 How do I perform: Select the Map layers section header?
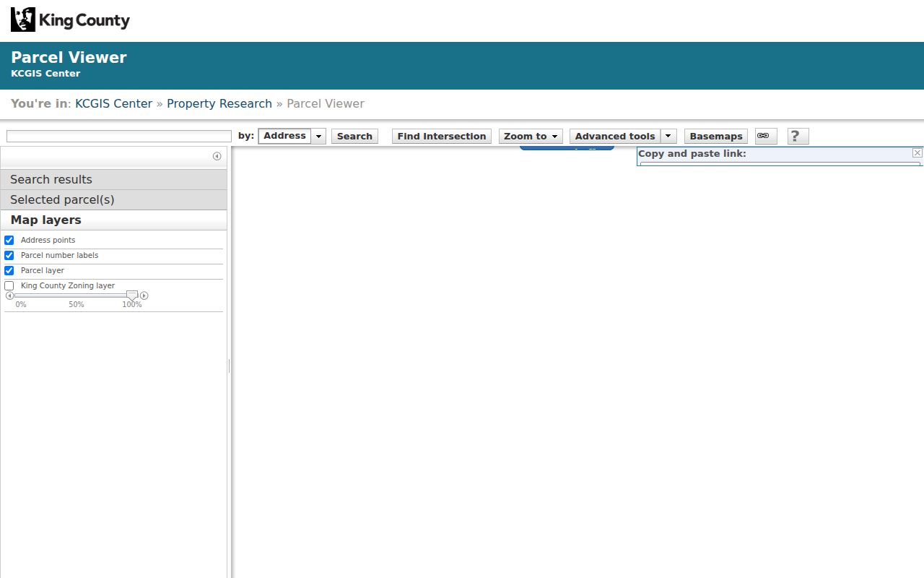click(x=113, y=220)
